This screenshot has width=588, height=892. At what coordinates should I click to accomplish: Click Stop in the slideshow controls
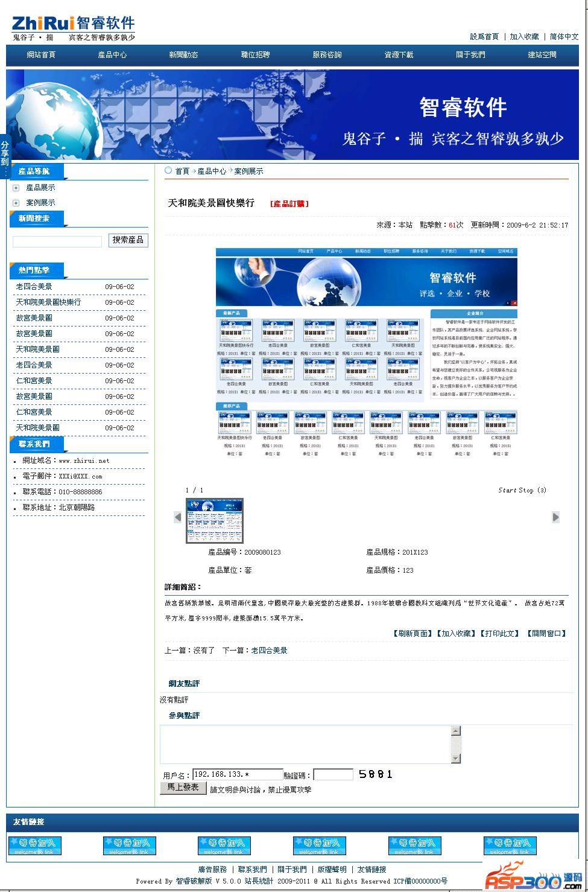pyautogui.click(x=526, y=490)
